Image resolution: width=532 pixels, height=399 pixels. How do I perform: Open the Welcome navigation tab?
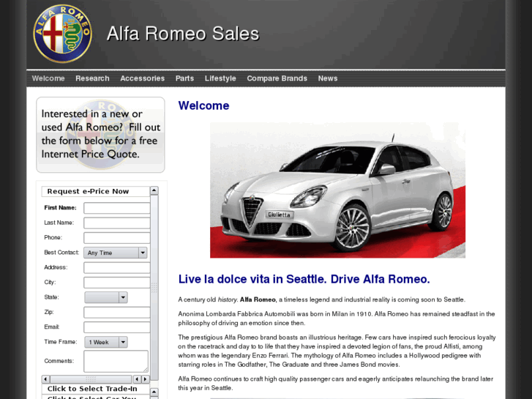coord(48,78)
